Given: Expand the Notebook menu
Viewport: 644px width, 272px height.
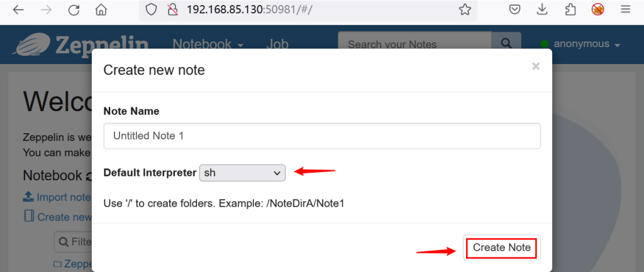Looking at the screenshot, I should coord(208,45).
